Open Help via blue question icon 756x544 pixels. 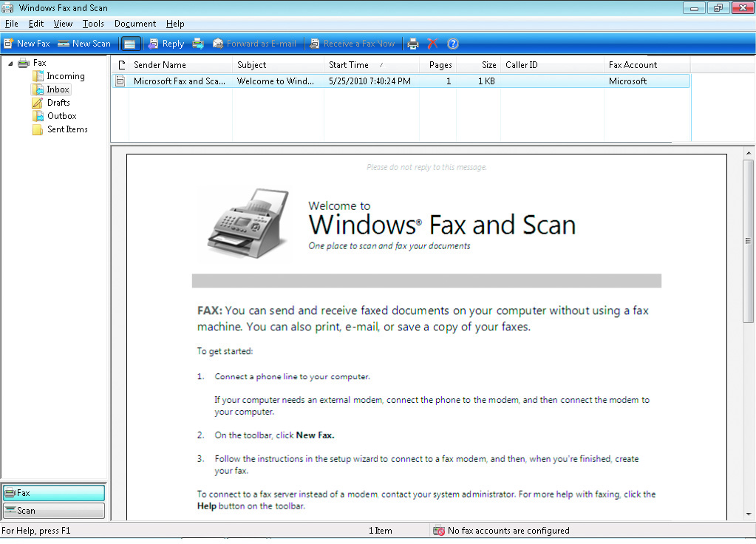coord(453,44)
